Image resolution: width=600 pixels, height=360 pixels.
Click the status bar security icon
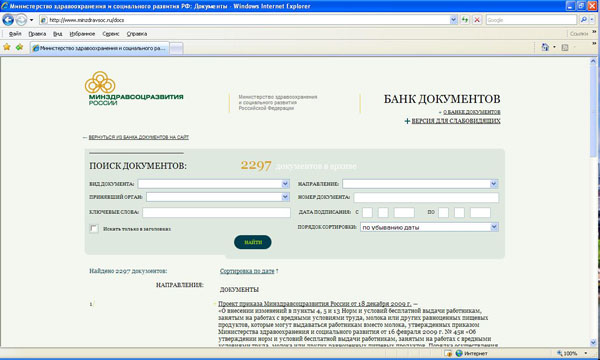pyautogui.click(x=448, y=353)
